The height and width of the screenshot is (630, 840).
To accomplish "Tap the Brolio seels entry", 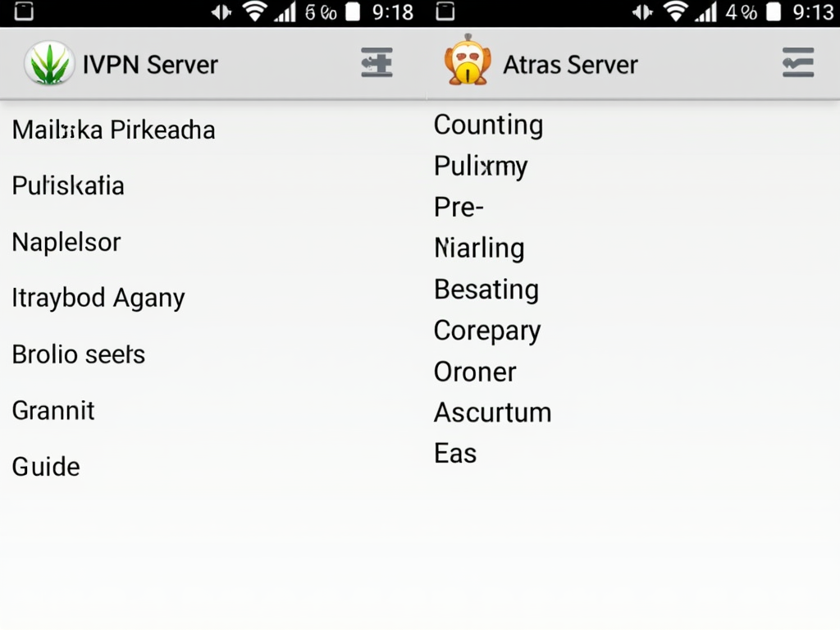I will point(79,354).
